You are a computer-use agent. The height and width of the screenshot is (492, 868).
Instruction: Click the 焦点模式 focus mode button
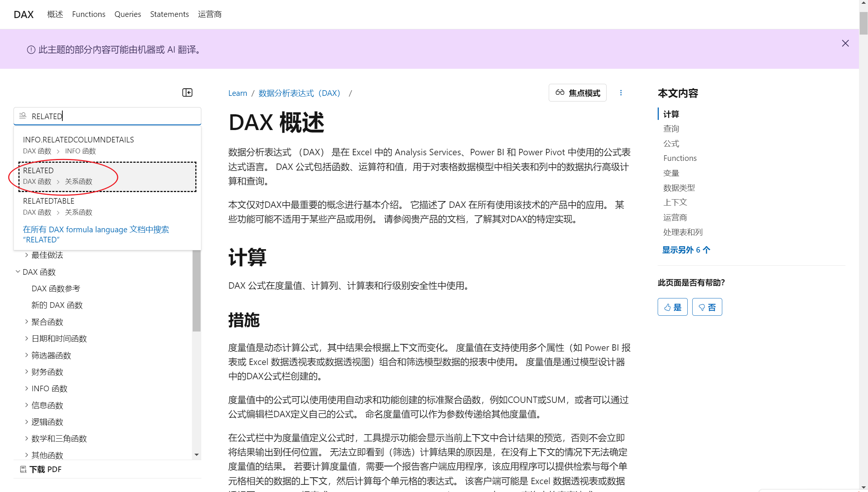[578, 93]
